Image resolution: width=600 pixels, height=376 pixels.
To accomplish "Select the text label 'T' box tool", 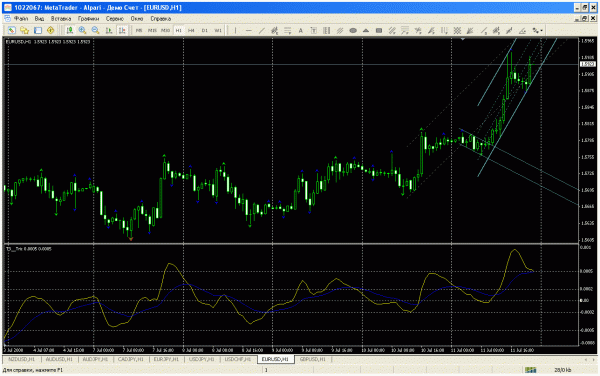I will (x=313, y=30).
